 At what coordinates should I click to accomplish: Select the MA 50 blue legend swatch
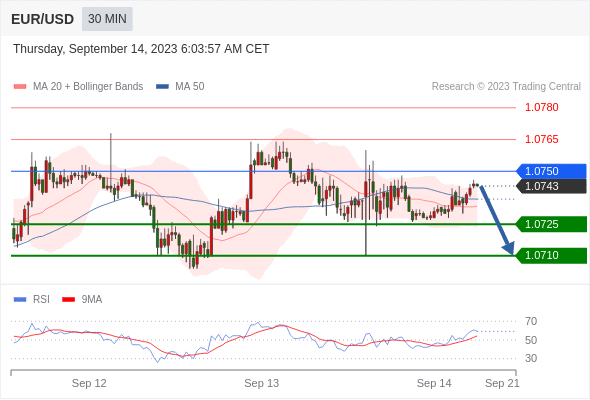coord(162,87)
